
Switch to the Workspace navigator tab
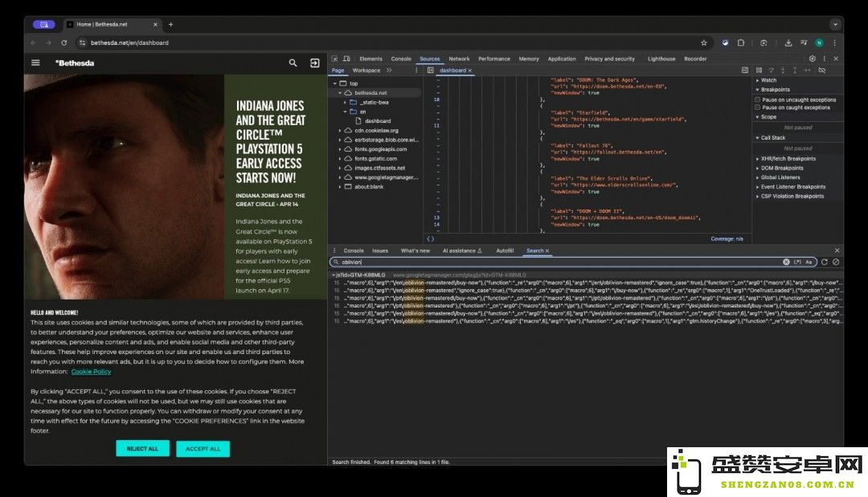pyautogui.click(x=366, y=70)
